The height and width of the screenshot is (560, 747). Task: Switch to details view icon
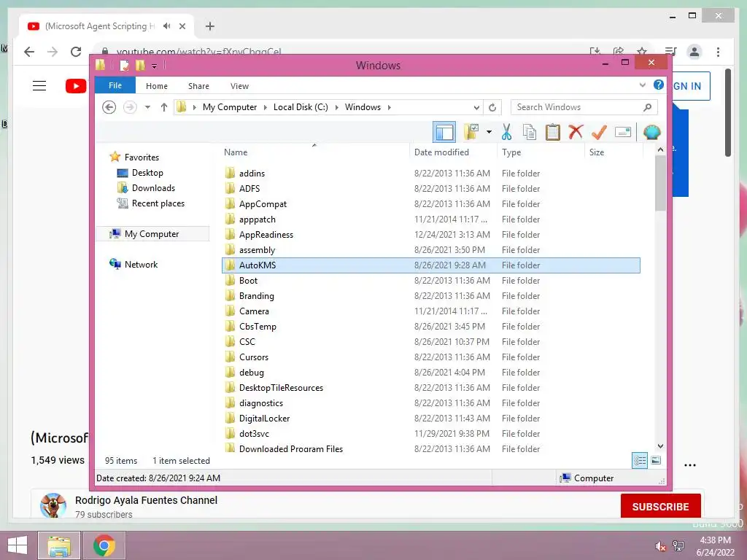(639, 460)
